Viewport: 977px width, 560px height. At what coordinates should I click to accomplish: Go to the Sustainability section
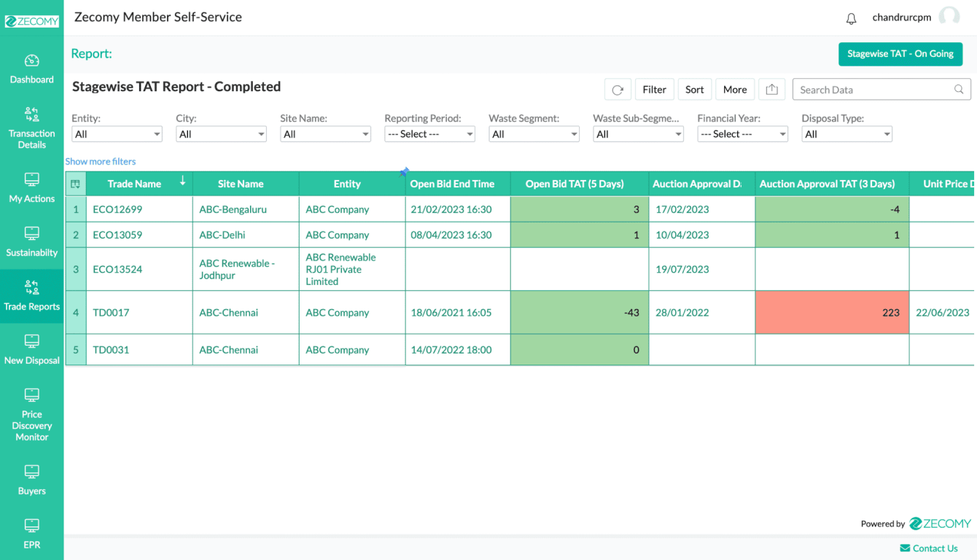[31, 242]
